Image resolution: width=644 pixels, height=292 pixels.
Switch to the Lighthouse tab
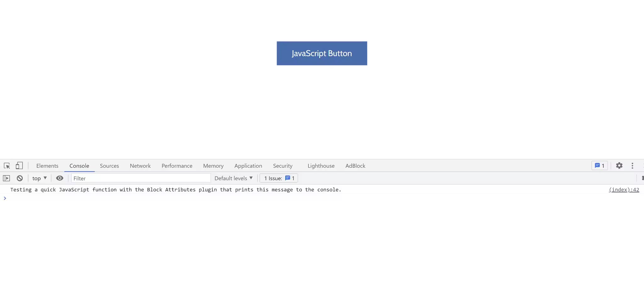pos(321,166)
